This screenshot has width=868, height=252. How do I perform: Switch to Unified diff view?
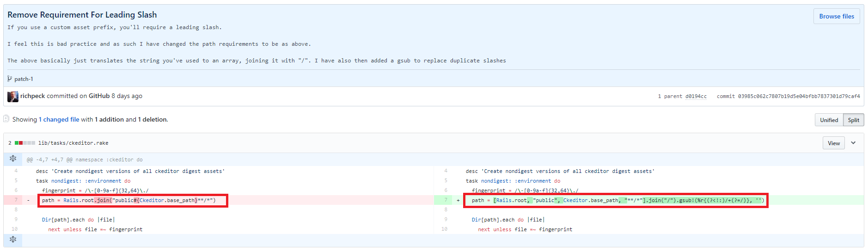click(x=829, y=120)
